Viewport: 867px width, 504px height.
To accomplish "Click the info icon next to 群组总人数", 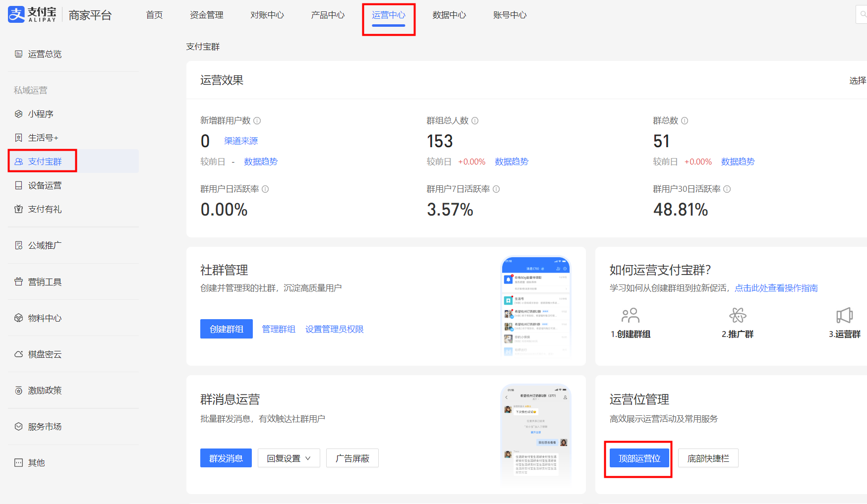I will 475,120.
